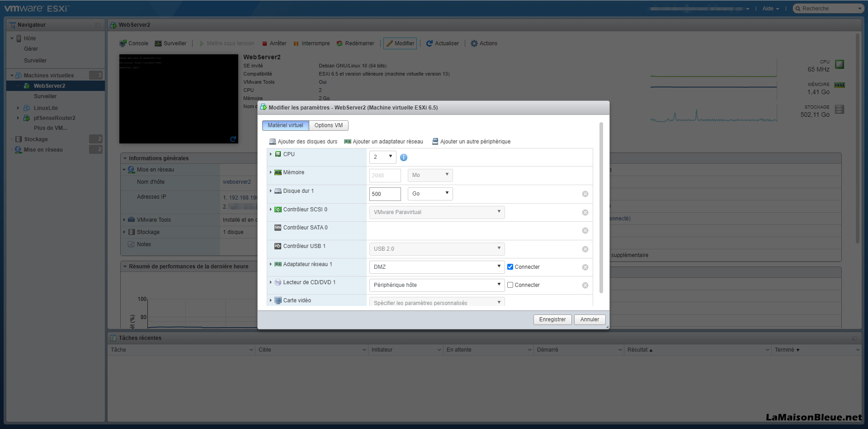The image size is (868, 429).
Task: Toggle Connecter for Adaptateur réseau 1
Action: (510, 267)
